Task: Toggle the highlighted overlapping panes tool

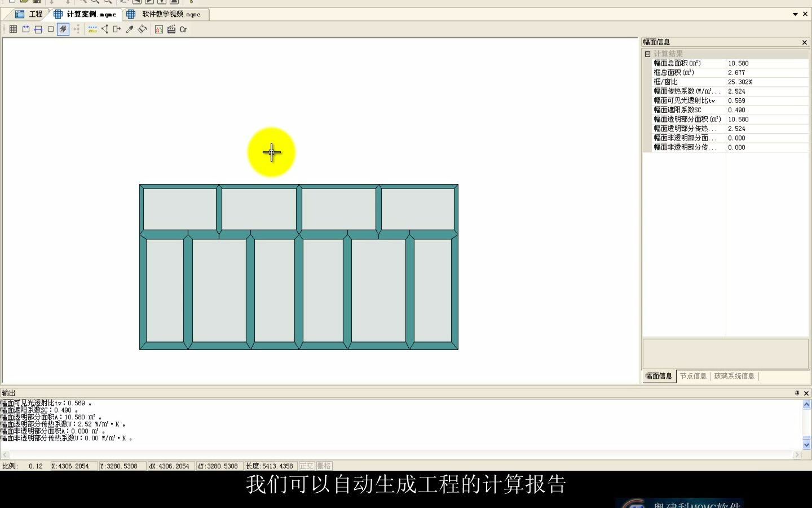Action: pos(63,29)
